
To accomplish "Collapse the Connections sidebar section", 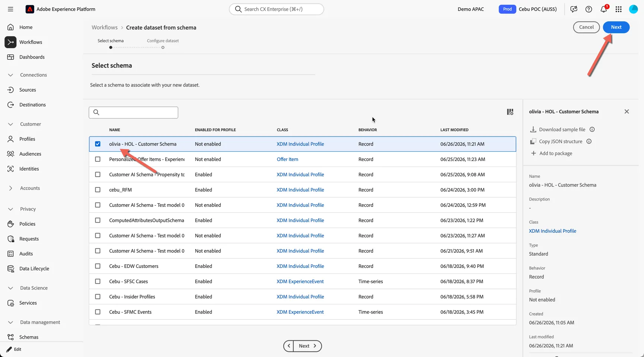I will (10, 75).
